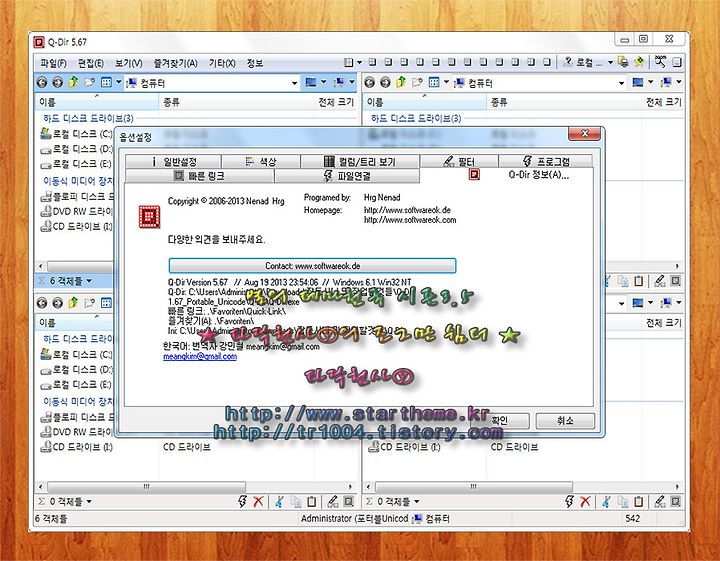Switch to the 색상 tab

tap(261, 162)
